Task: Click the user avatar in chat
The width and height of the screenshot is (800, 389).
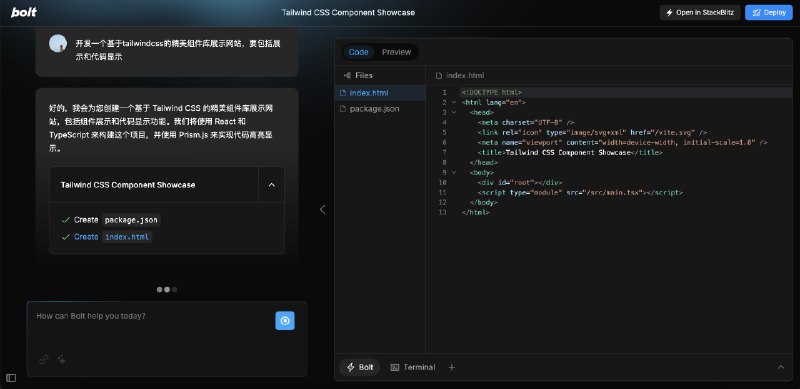Action: click(58, 43)
